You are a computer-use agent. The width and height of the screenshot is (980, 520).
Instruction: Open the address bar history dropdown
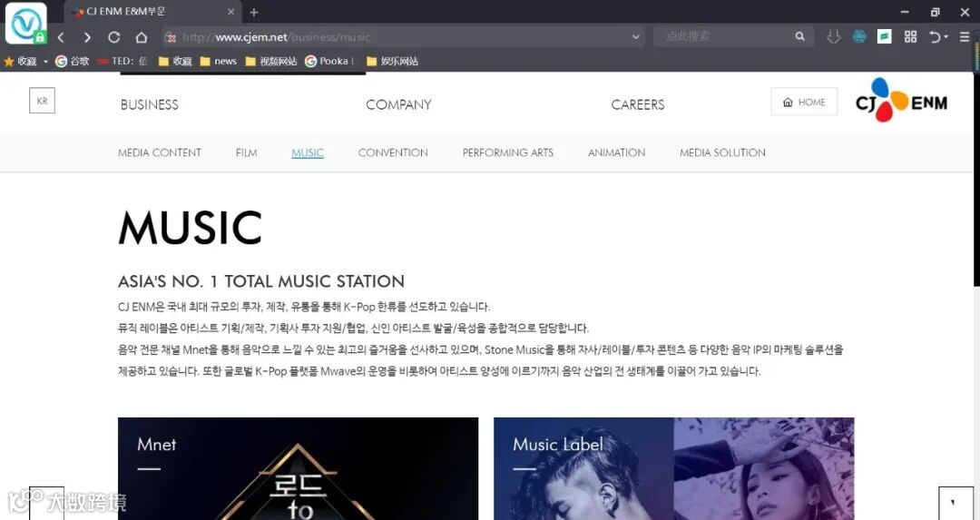point(635,37)
